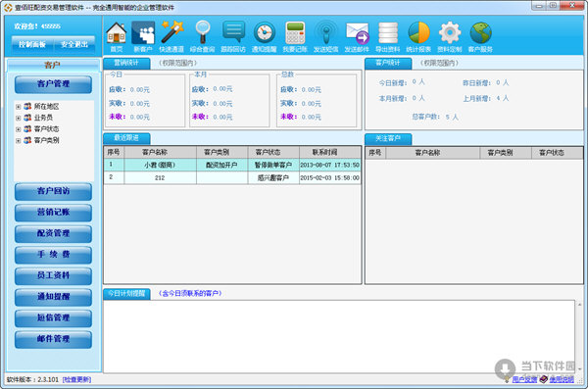Open 客户服务 globe icon
The width and height of the screenshot is (588, 389).
[x=480, y=37]
